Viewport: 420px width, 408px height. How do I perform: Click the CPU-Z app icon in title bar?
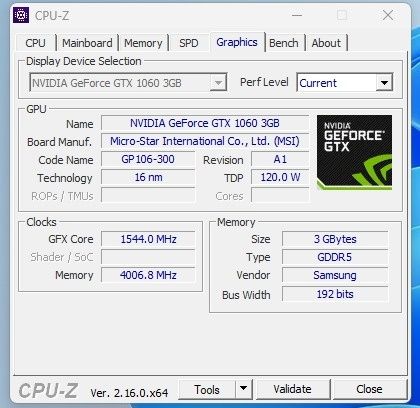click(21, 15)
